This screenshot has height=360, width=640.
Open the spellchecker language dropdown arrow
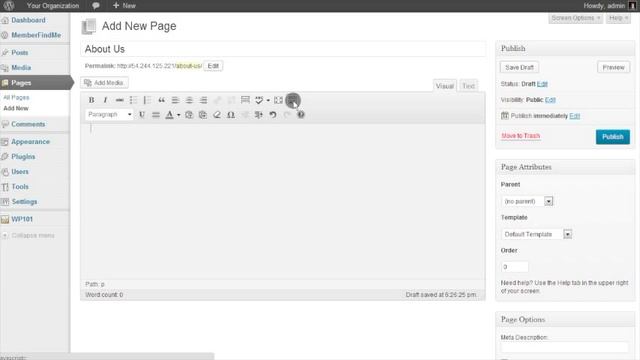click(268, 100)
